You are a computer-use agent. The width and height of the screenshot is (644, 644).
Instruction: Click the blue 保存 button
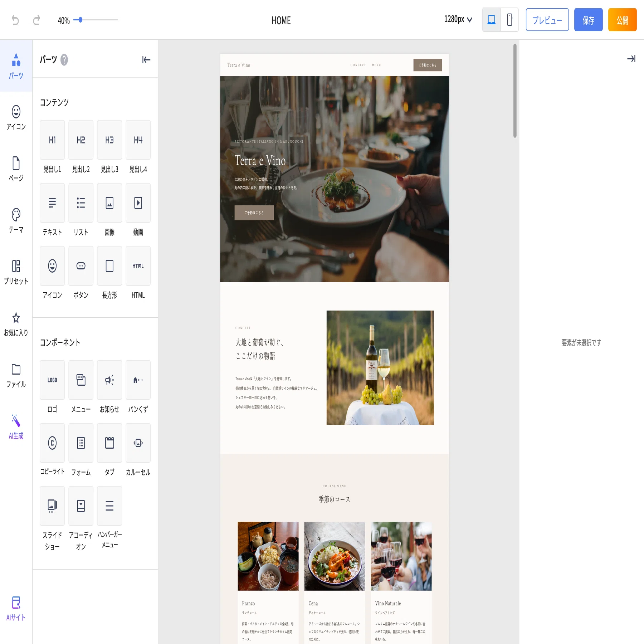pos(588,20)
